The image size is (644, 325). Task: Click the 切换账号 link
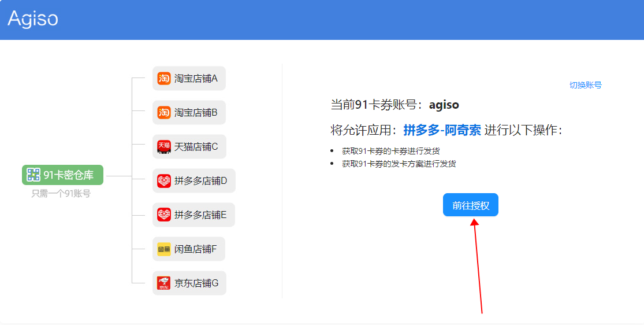(585, 85)
